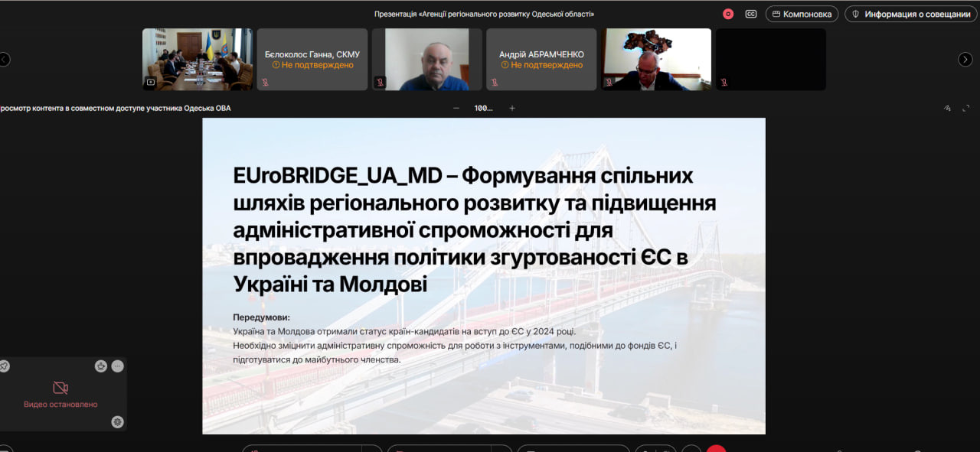This screenshot has width=980, height=452.
Task: Click the stopped camera icon in self-view
Action: point(60,388)
